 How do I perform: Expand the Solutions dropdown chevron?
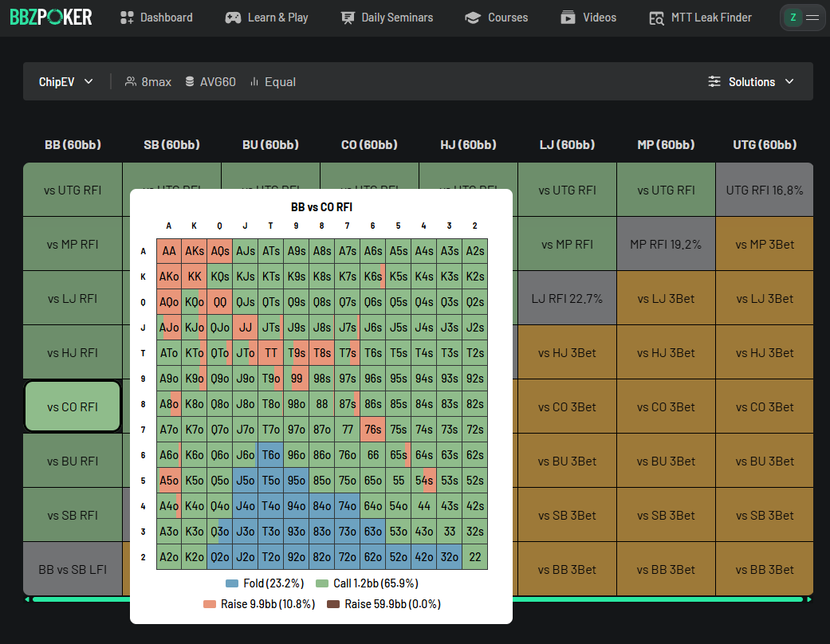[x=789, y=82]
